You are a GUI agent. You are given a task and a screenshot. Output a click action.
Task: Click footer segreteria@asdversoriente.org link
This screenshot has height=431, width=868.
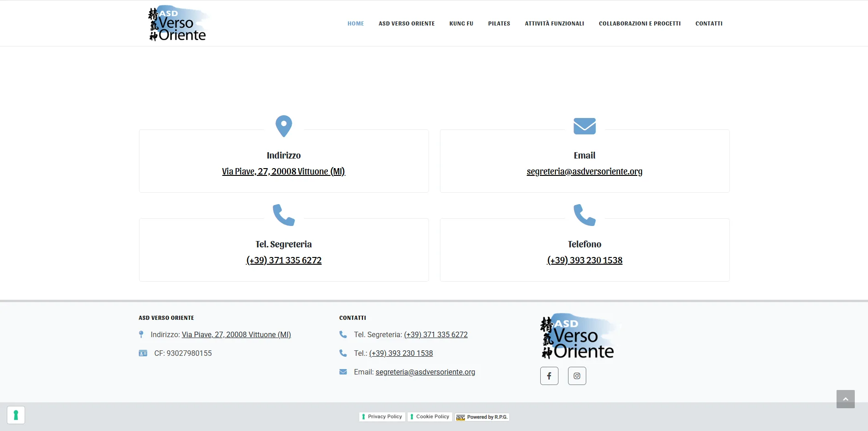(x=425, y=372)
